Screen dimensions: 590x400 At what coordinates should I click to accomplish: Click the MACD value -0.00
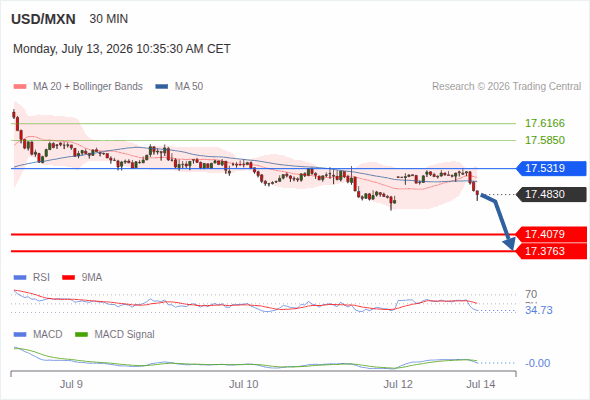pos(538,363)
